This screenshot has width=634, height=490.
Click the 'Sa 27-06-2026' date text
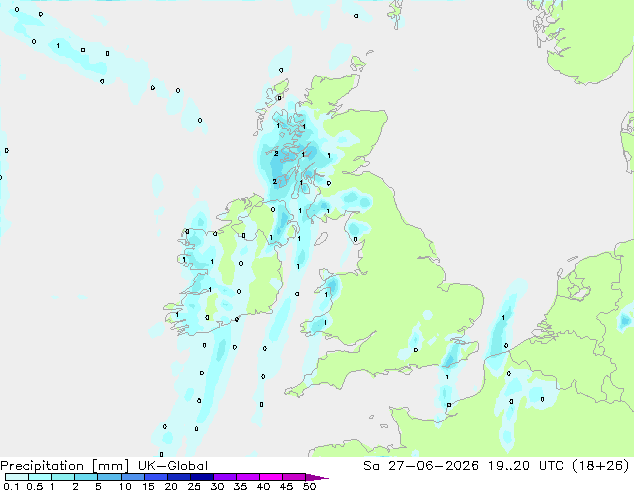point(421,466)
